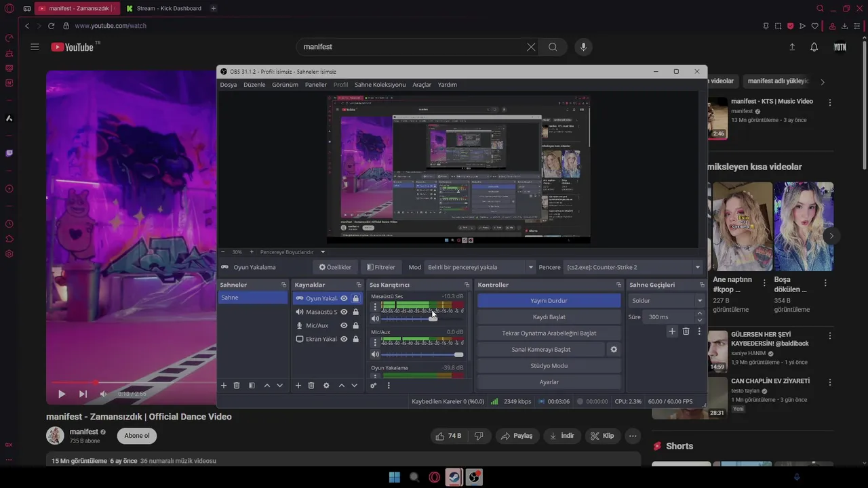Open virtual camera settings gear
The height and width of the screenshot is (488, 868).
614,350
